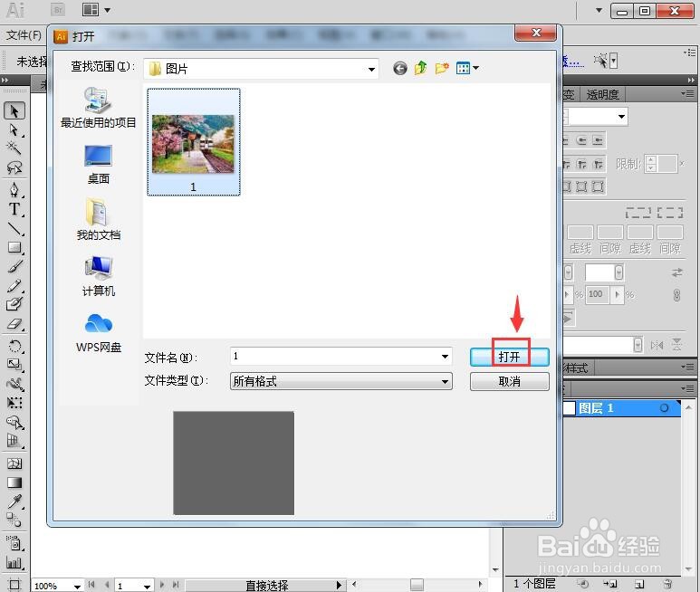Select the Rotate tool

14,346
